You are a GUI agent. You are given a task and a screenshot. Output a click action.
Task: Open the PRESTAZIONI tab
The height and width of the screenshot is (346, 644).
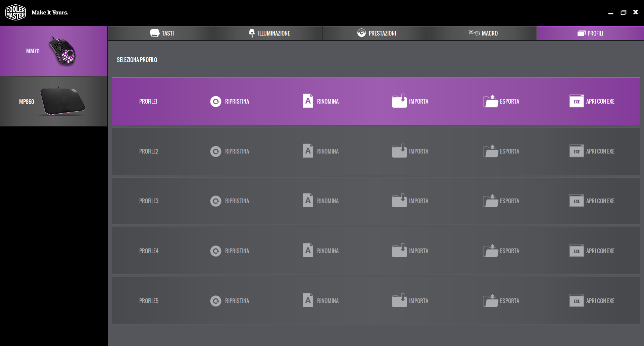click(376, 33)
